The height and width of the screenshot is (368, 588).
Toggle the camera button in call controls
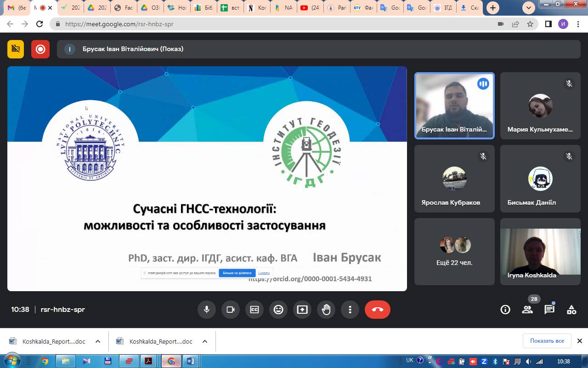click(x=231, y=310)
